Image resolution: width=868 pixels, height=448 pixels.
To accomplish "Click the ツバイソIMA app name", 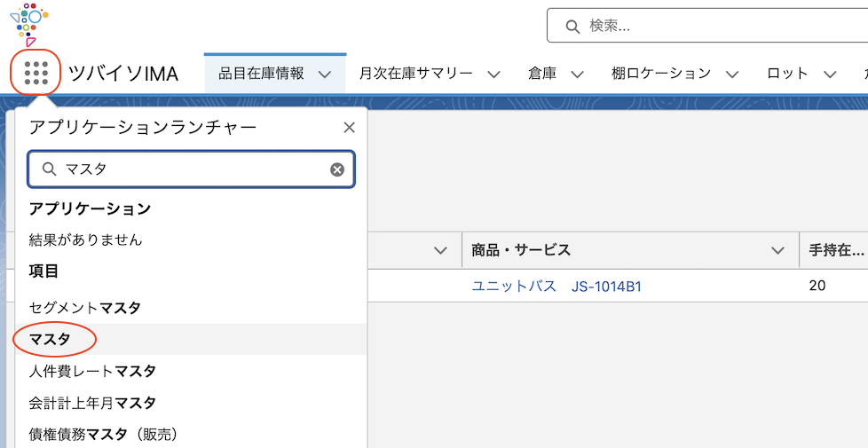I will (x=122, y=74).
